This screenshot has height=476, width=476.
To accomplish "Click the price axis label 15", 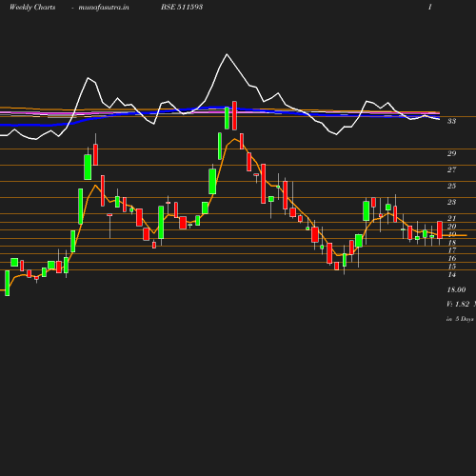I will [x=452, y=267].
